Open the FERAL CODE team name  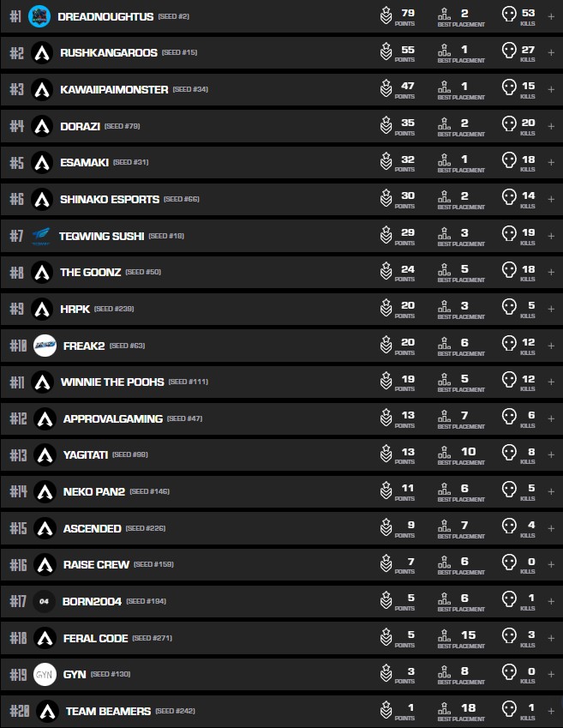tap(95, 638)
